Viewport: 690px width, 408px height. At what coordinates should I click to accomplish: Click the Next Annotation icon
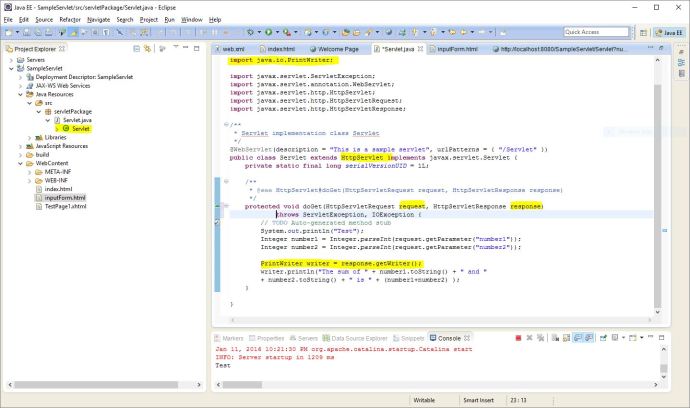pyautogui.click(x=414, y=32)
